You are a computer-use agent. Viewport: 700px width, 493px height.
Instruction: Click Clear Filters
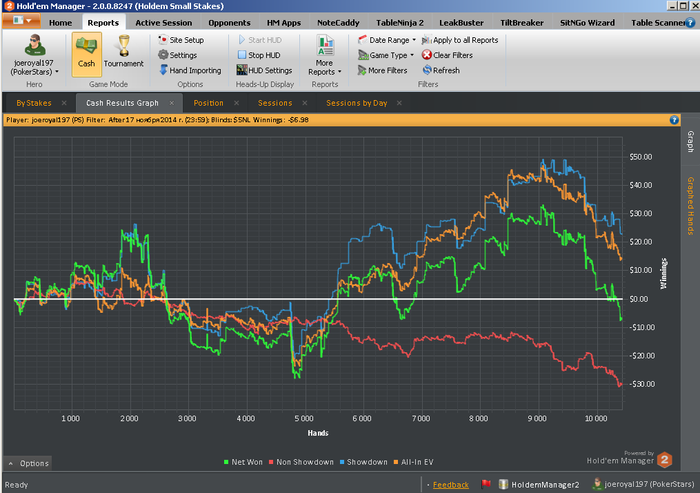pyautogui.click(x=452, y=55)
